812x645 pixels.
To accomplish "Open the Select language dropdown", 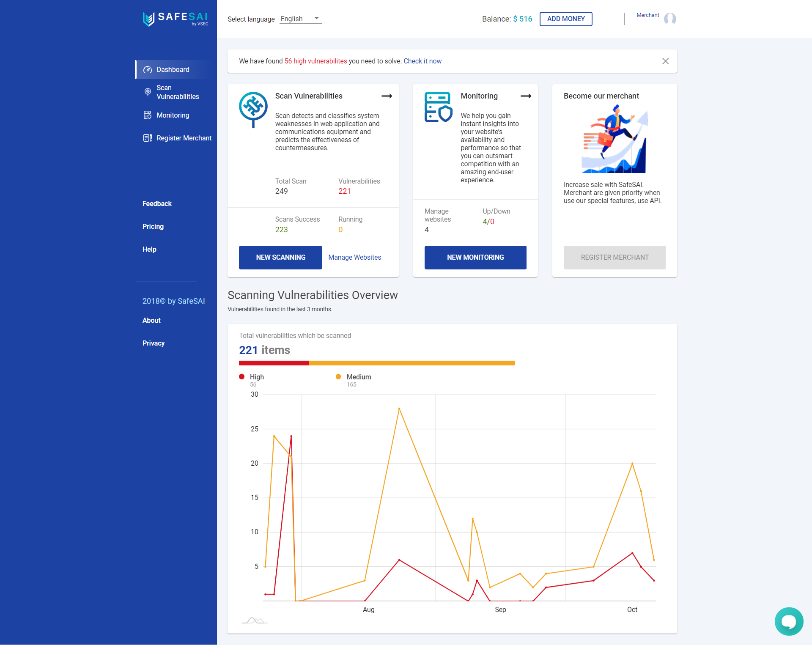I will [x=301, y=19].
